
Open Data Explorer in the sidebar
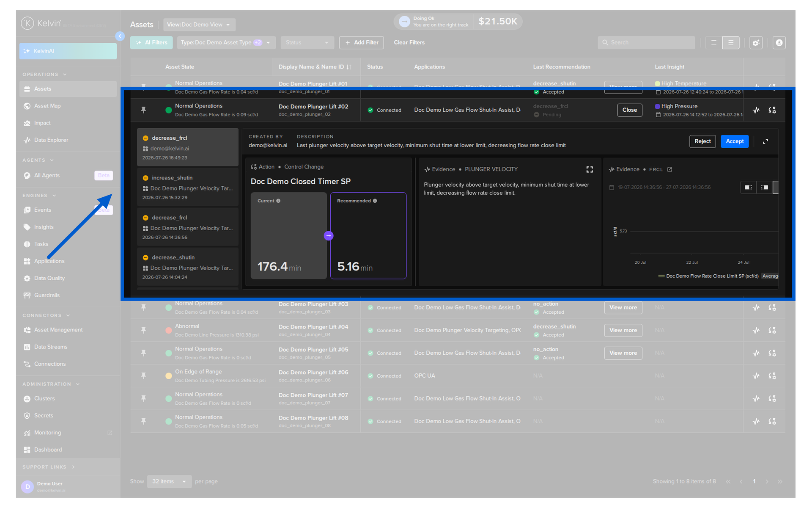(x=68, y=140)
